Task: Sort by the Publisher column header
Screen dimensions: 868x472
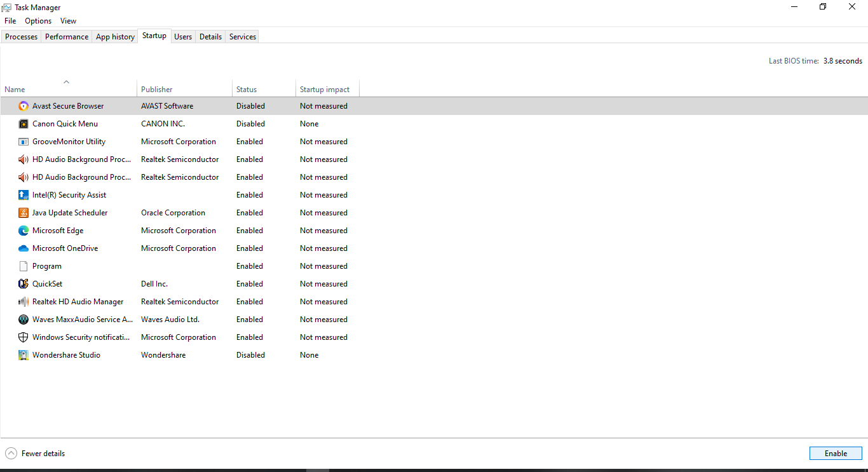Action: [x=184, y=88]
